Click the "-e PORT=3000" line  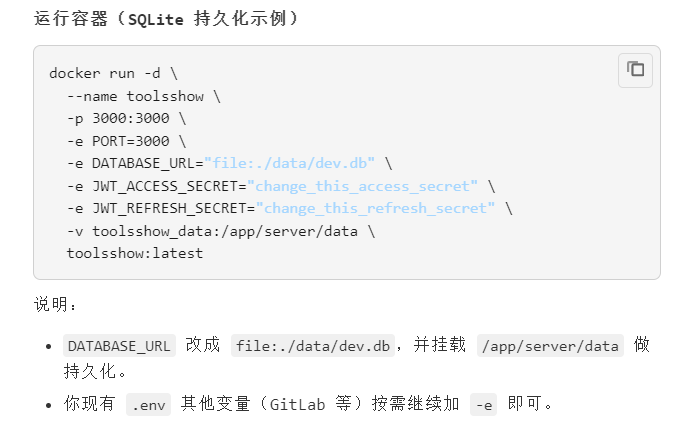(126, 141)
